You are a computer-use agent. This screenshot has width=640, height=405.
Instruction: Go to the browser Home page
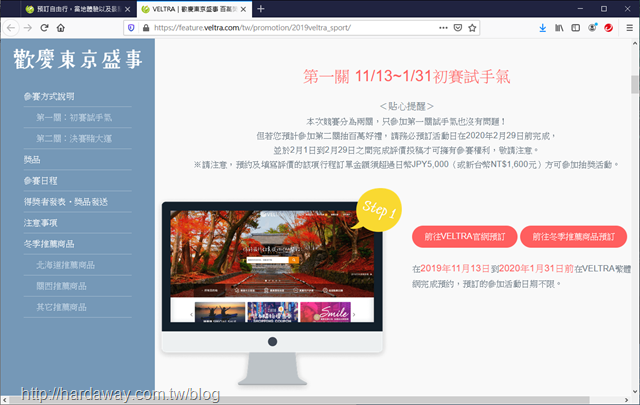coord(61,28)
